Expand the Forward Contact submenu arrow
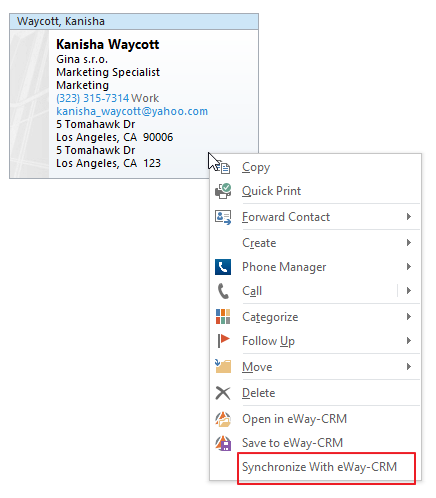436x498 pixels. point(409,217)
